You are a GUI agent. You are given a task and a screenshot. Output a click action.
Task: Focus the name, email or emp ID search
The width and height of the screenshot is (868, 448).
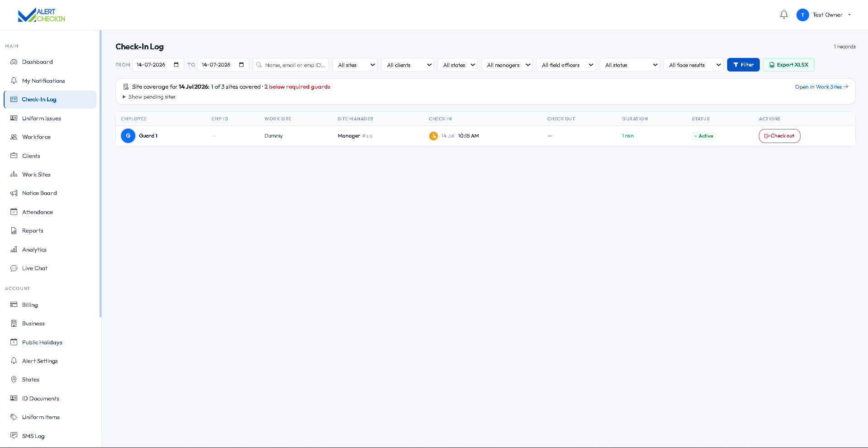tap(291, 65)
